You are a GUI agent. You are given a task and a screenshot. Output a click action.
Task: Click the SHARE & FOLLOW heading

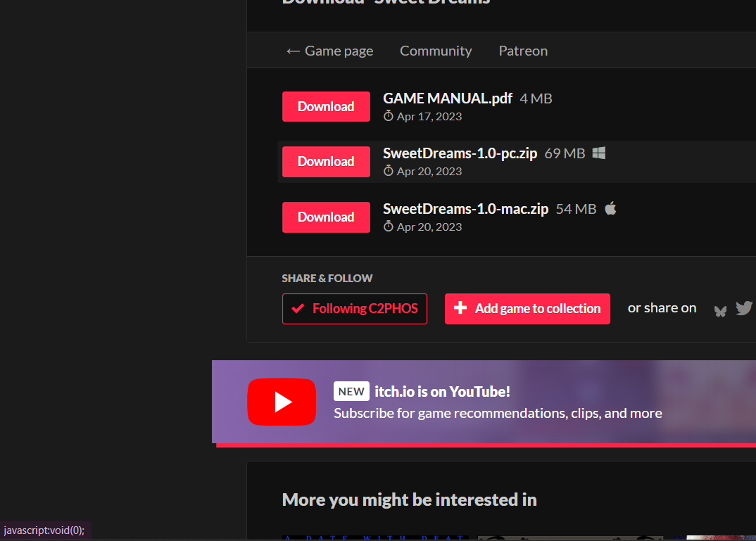pyautogui.click(x=327, y=278)
